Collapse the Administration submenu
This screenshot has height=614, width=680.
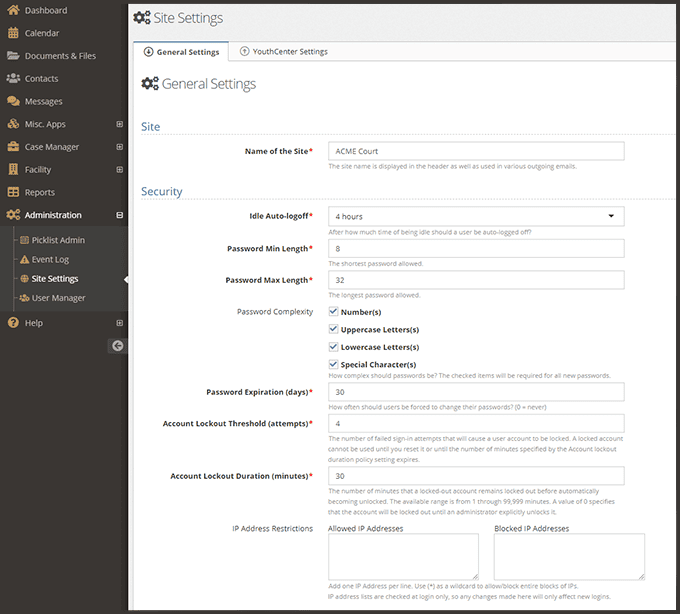(120, 215)
